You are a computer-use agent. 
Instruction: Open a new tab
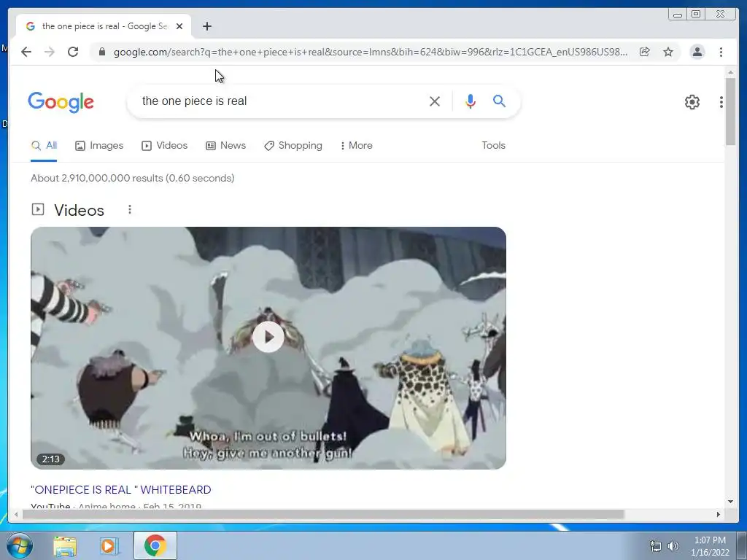(x=206, y=26)
